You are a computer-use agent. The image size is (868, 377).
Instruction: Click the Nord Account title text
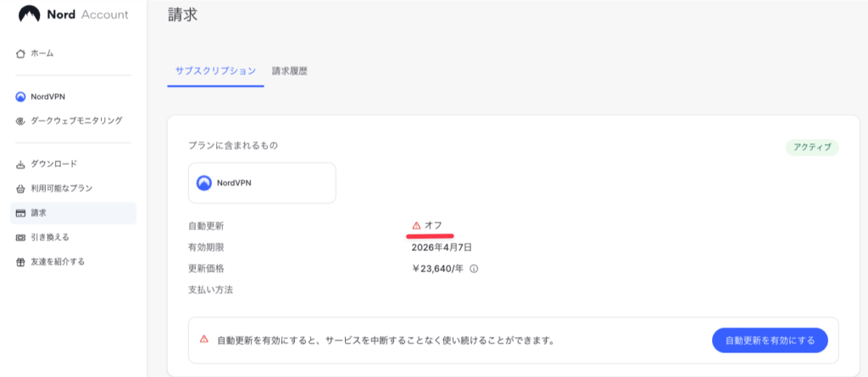88,14
